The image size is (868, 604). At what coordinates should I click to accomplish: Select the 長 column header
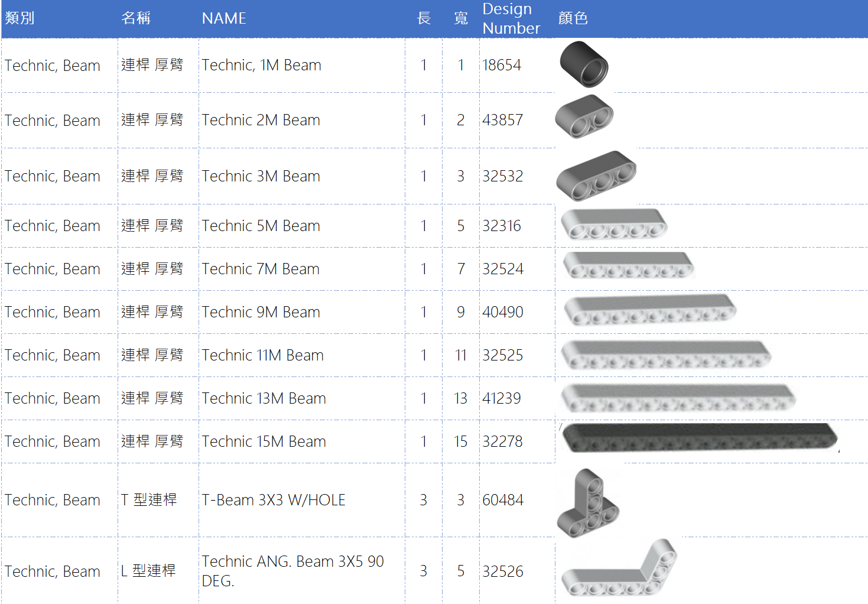pyautogui.click(x=424, y=18)
